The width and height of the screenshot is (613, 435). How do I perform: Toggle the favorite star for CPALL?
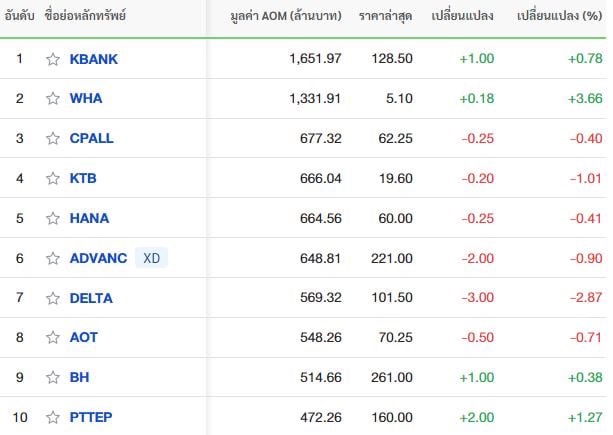tap(53, 138)
